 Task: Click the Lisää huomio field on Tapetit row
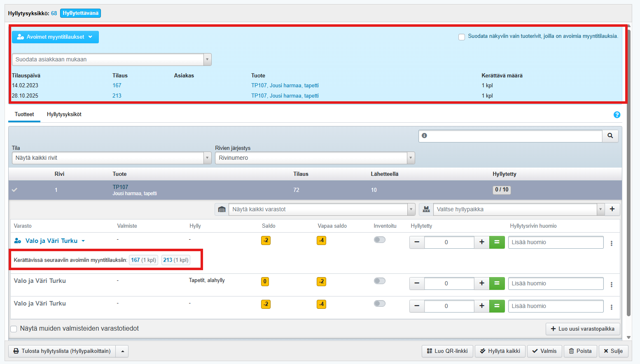pos(555,283)
